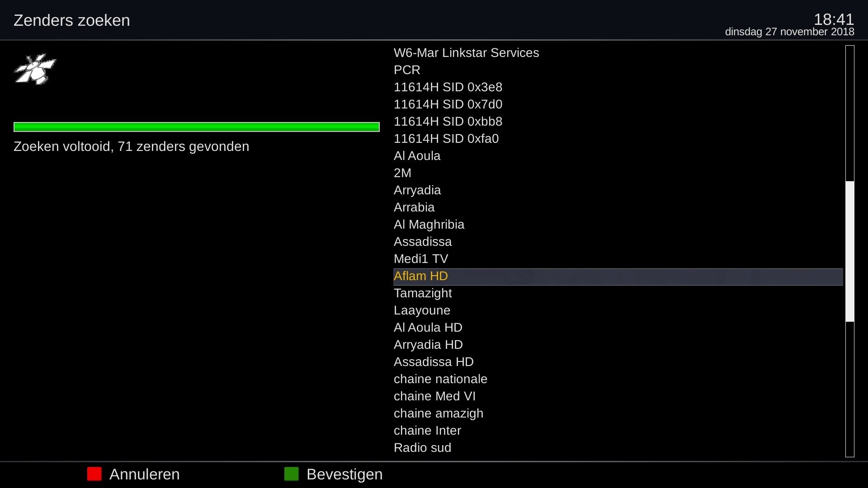Click the green Bevestigen color square icon
The height and width of the screenshot is (488, 868).
pyautogui.click(x=292, y=474)
